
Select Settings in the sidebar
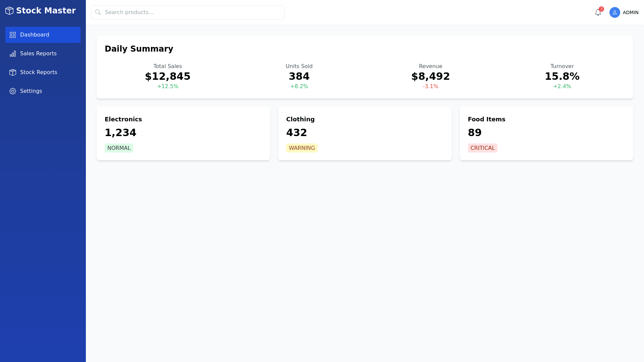31,91
